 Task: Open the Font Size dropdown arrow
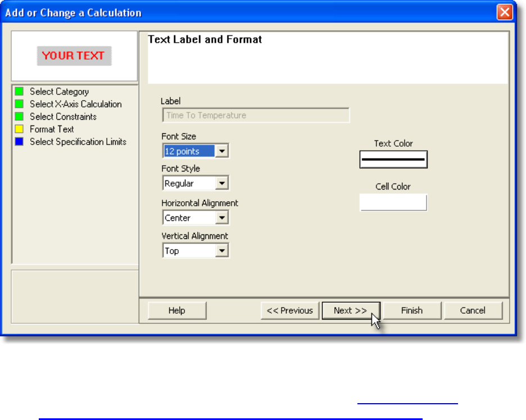click(221, 151)
